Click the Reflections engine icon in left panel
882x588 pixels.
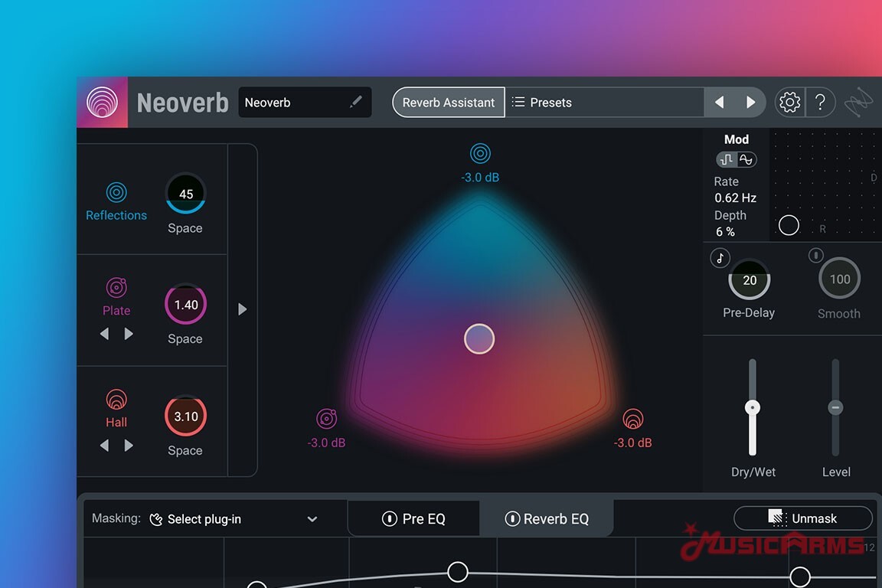[x=116, y=192]
